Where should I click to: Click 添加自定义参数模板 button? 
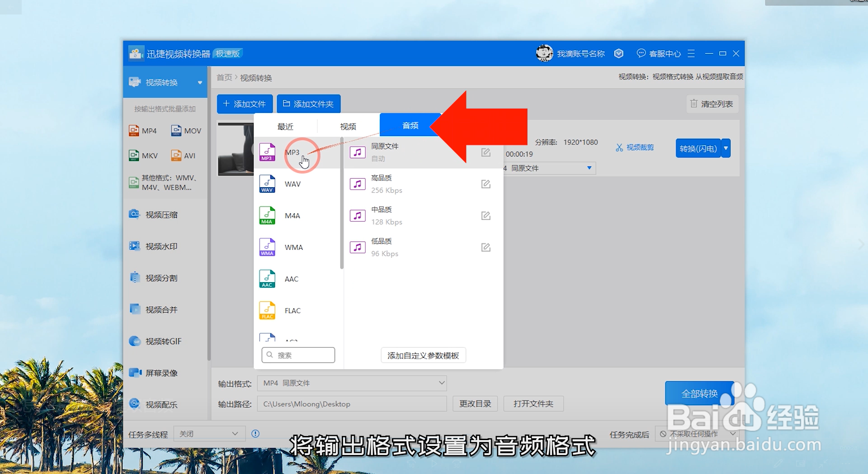click(x=423, y=355)
